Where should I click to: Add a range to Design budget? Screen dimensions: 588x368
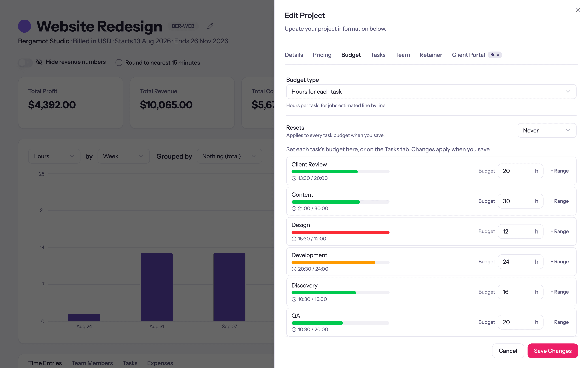(x=559, y=232)
